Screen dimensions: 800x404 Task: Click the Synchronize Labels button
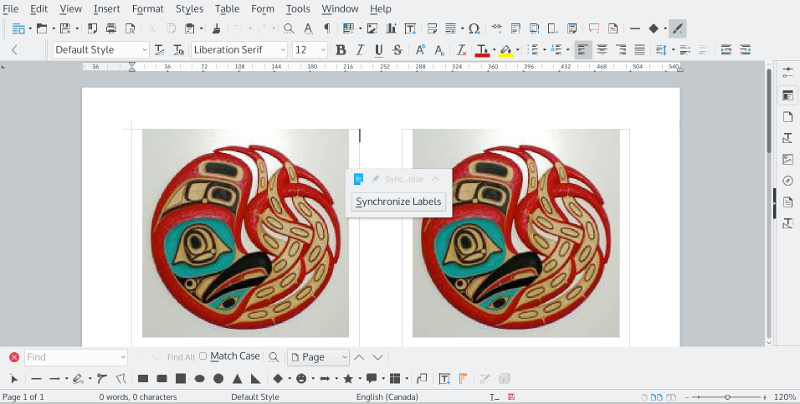398,201
